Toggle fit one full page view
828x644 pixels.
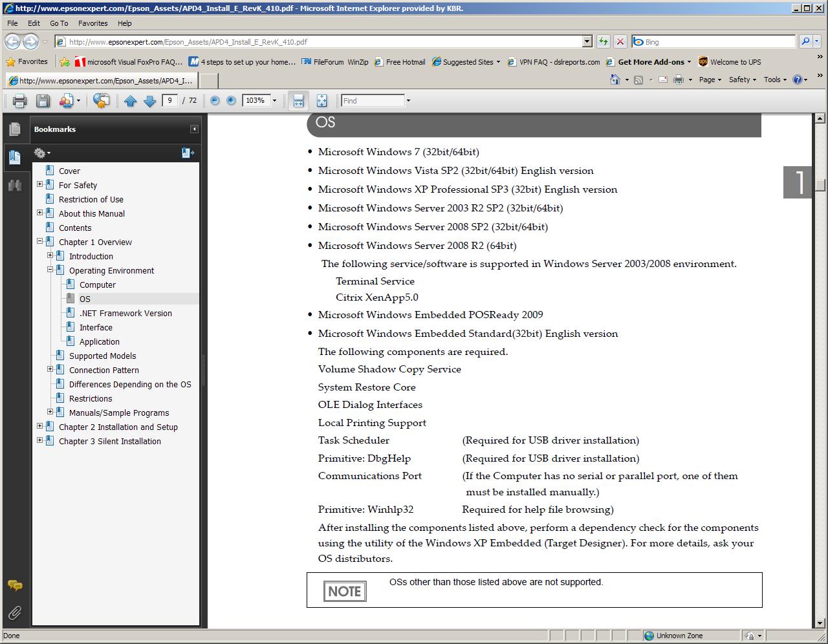click(x=321, y=101)
